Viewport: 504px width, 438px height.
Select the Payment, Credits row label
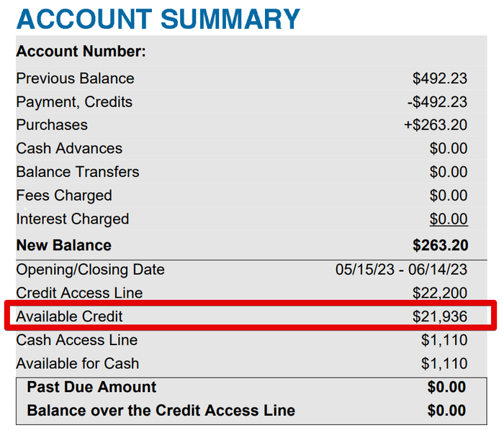pyautogui.click(x=74, y=102)
